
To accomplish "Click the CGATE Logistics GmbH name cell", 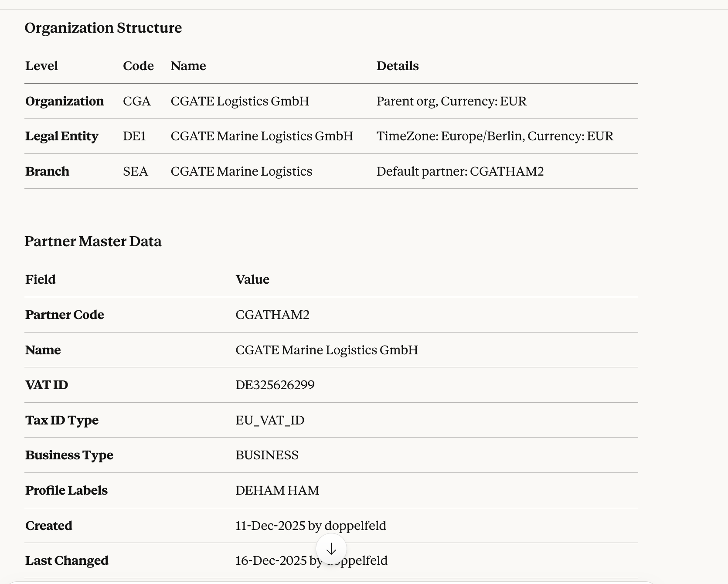I will point(240,101).
